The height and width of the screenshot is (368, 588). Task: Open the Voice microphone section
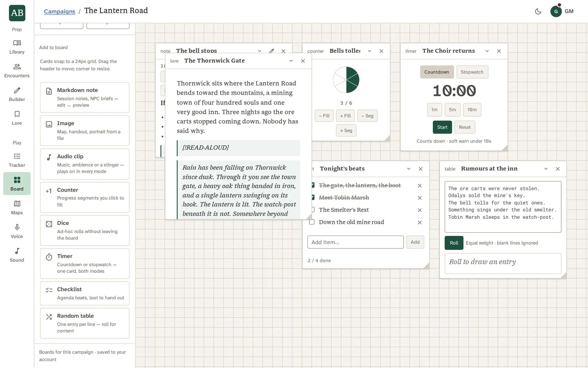[17, 231]
